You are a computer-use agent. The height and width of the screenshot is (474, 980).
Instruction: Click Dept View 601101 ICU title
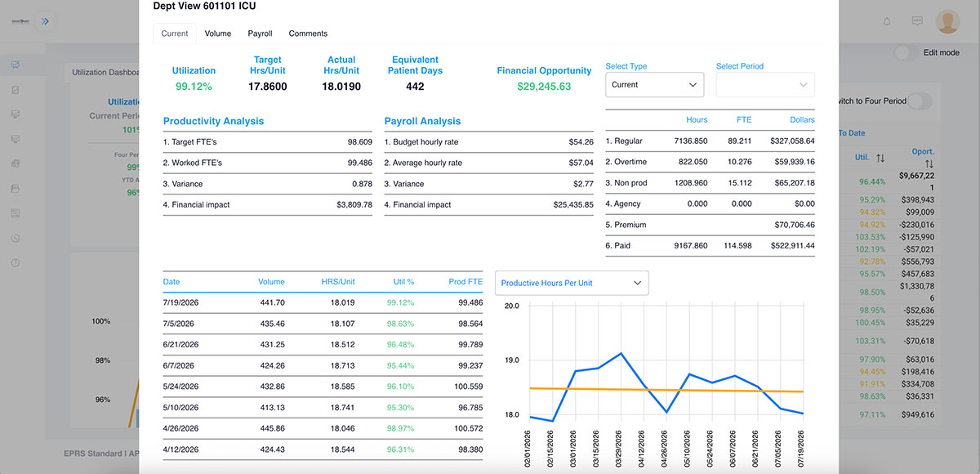[x=205, y=6]
